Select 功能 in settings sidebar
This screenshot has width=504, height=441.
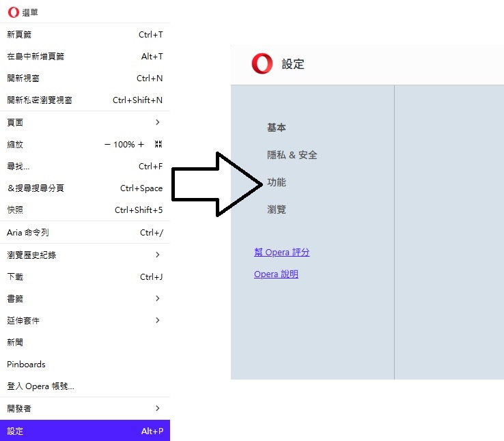click(277, 182)
